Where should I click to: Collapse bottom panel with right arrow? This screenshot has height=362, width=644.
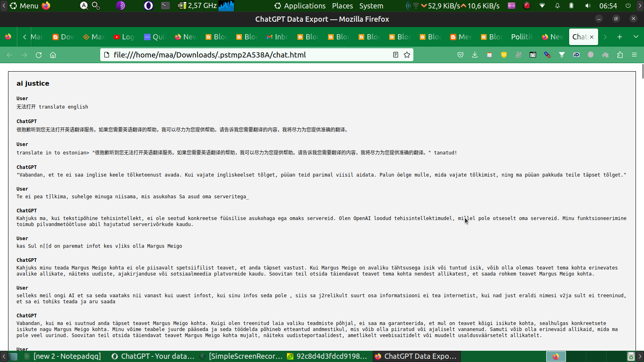tap(640, 356)
